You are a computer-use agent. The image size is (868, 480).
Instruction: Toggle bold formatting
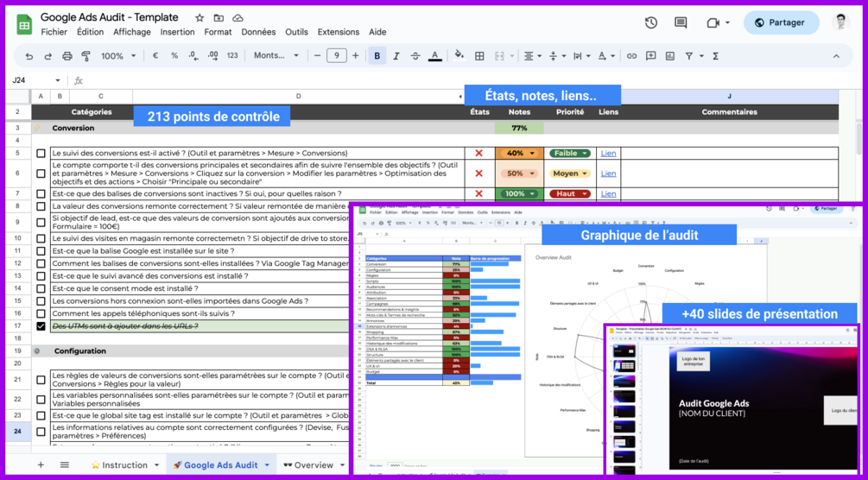tap(377, 56)
